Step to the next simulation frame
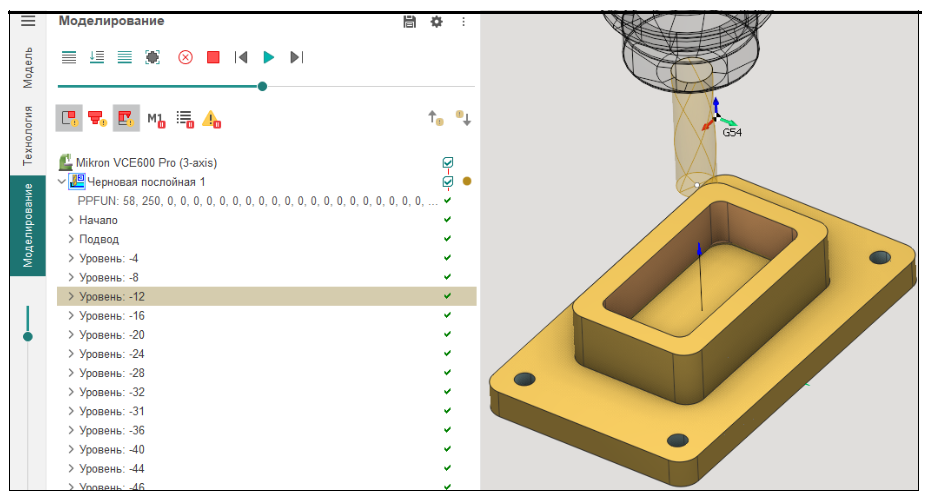The image size is (929, 503). click(296, 57)
